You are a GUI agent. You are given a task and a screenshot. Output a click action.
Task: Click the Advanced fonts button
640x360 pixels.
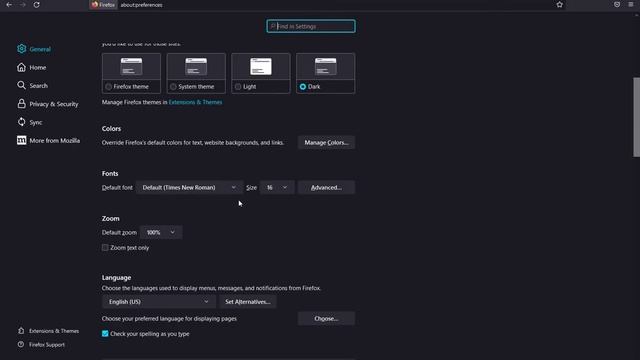[326, 187]
